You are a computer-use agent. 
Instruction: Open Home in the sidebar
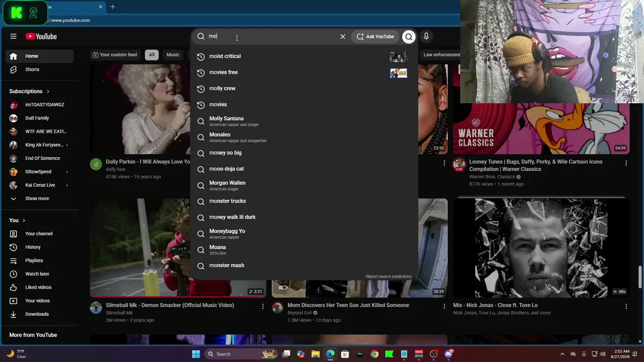point(40,56)
